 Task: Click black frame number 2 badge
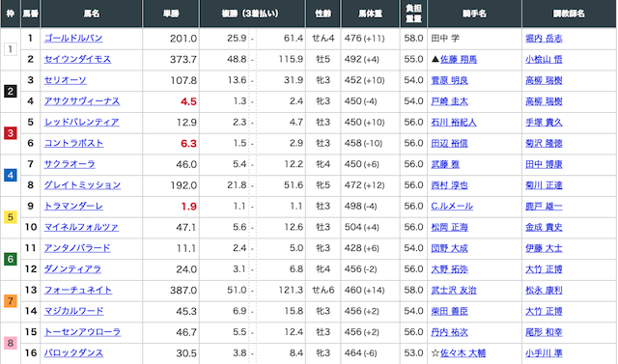[x=11, y=91]
